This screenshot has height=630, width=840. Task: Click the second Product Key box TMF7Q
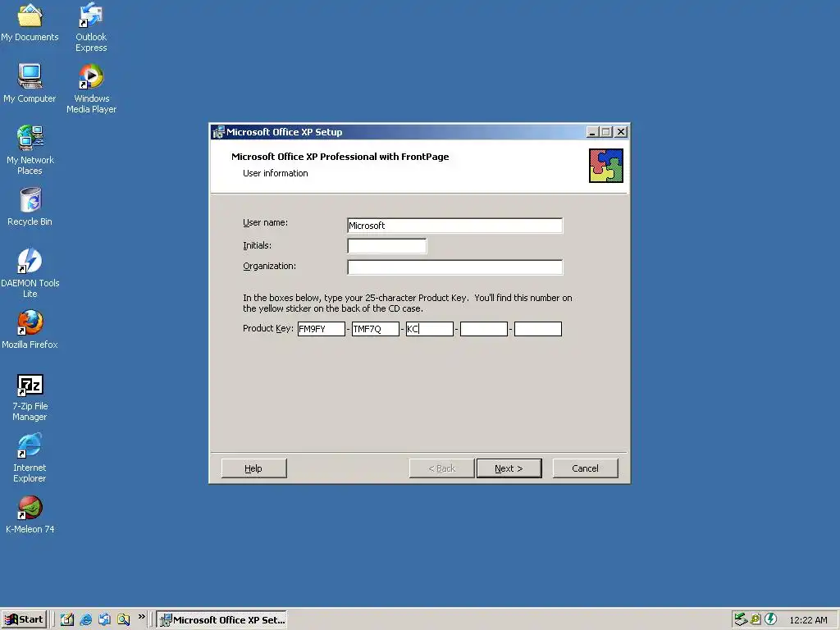375,329
